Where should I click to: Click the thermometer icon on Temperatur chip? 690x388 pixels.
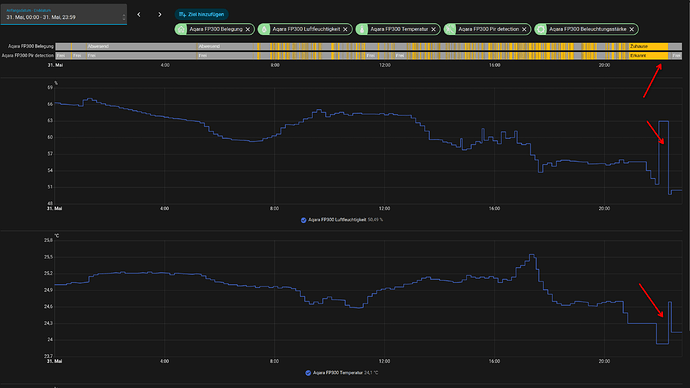tap(362, 29)
